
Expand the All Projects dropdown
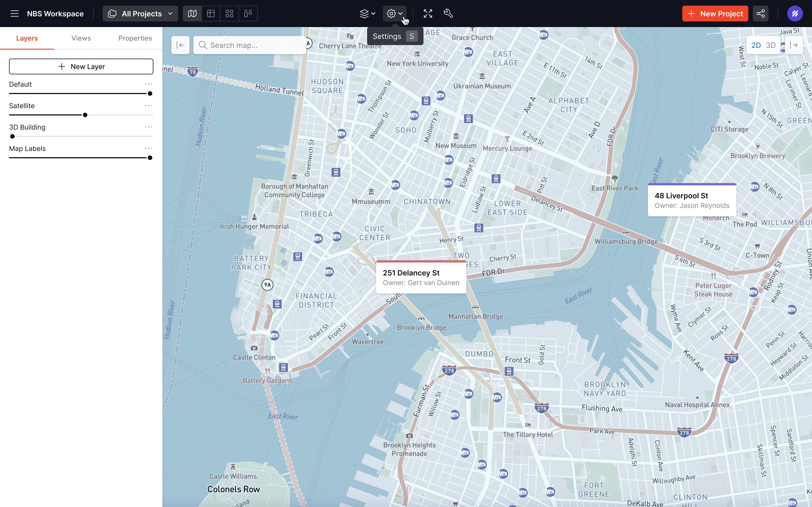tap(140, 14)
